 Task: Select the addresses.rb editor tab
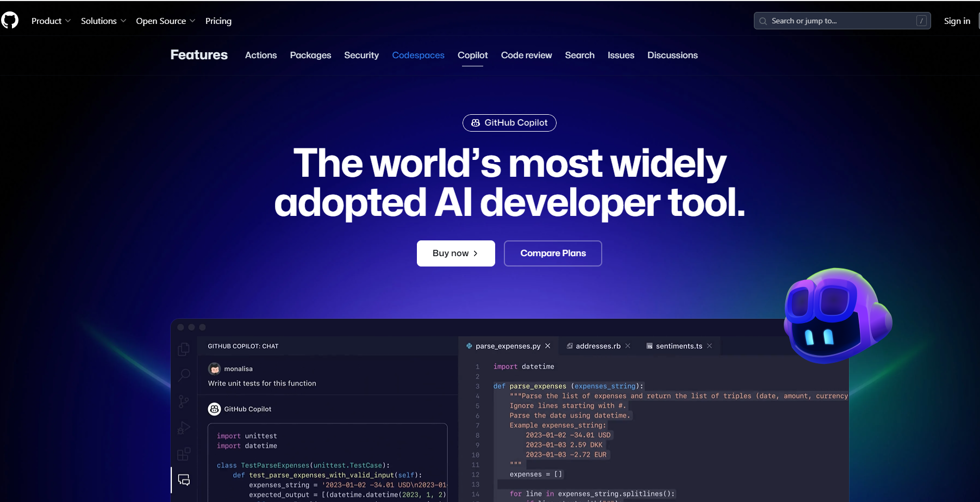point(598,346)
